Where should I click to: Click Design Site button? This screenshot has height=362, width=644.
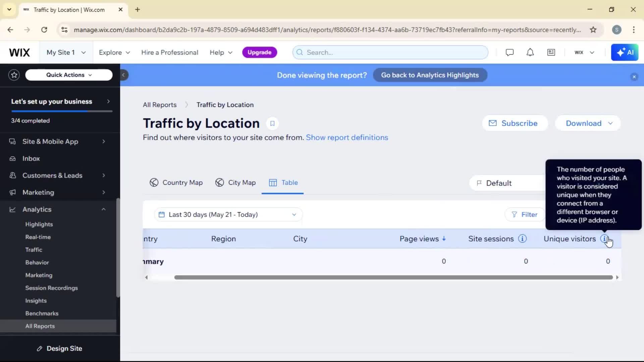point(60,349)
